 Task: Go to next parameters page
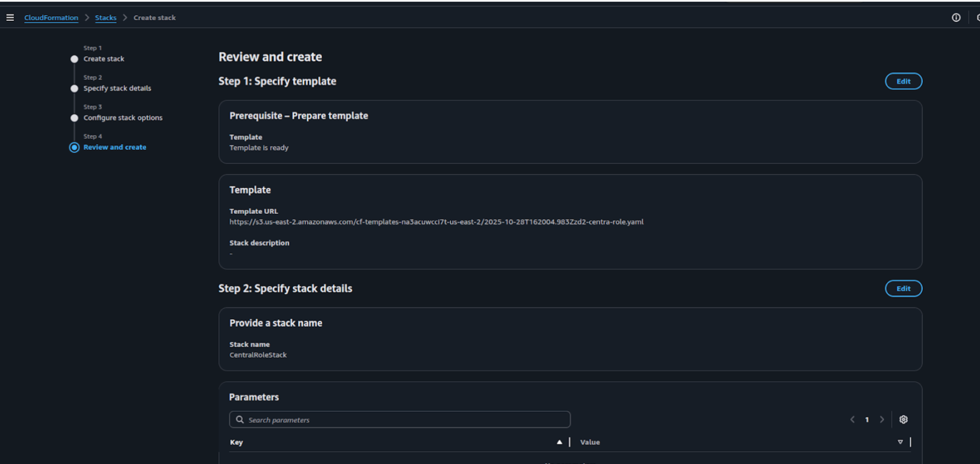point(882,420)
